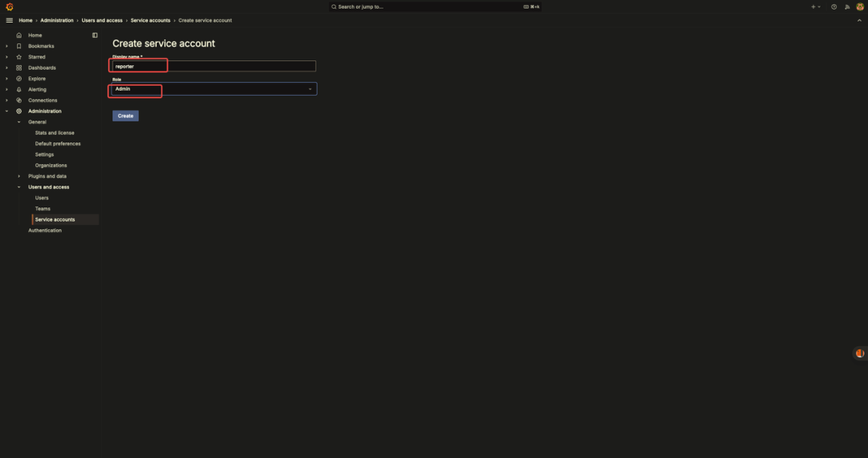
Task: Click the Dashboards grid icon in sidebar
Action: click(19, 67)
